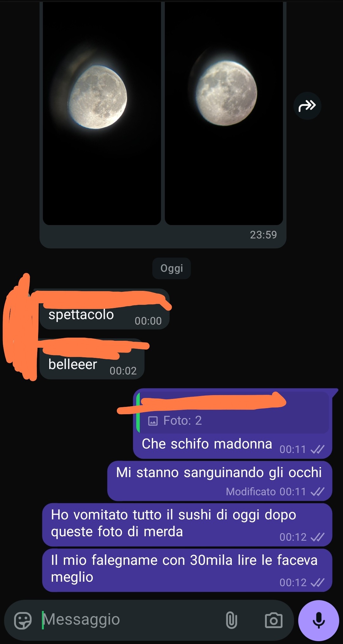Tap the paperclip attachment icon
This screenshot has height=644, width=343.
tap(232, 620)
